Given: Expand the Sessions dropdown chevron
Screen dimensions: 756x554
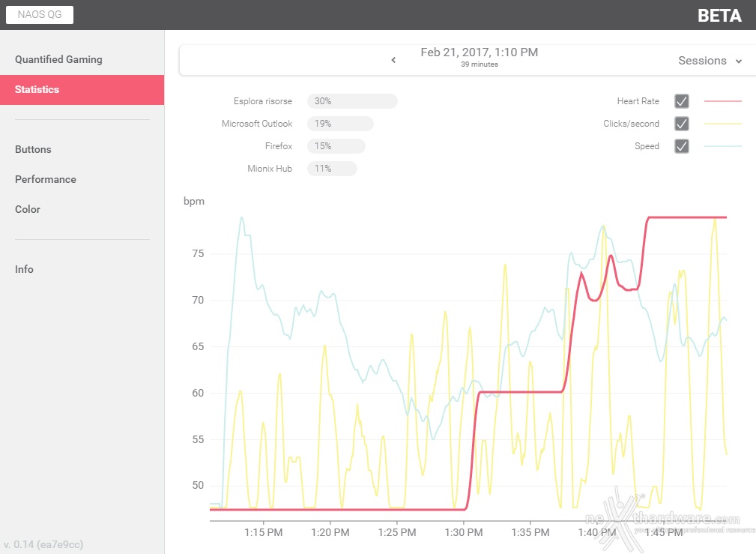Looking at the screenshot, I should coord(738,61).
